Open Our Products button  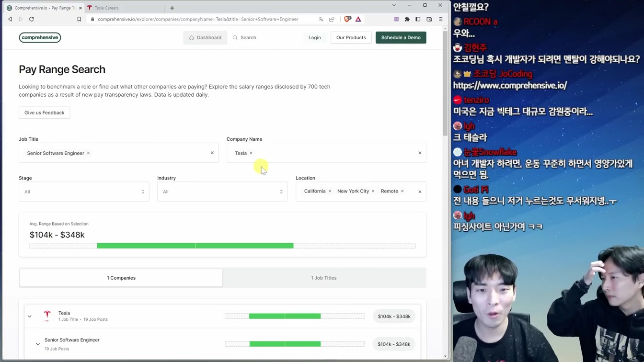pyautogui.click(x=351, y=37)
